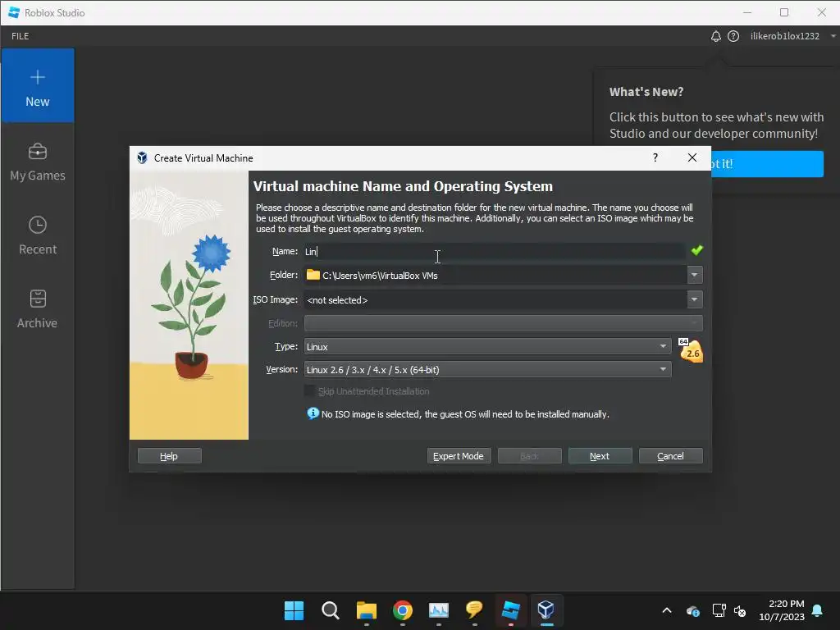Viewport: 840px width, 630px height.
Task: Click the disabled Edition dropdown
Action: click(503, 323)
